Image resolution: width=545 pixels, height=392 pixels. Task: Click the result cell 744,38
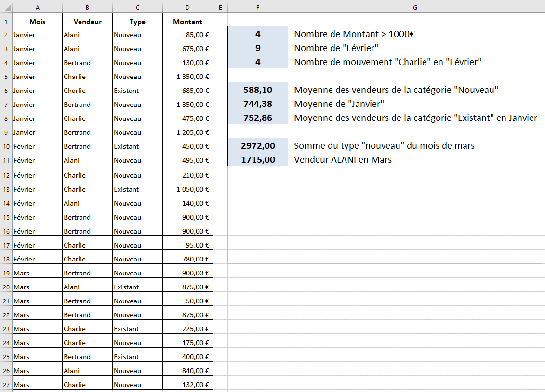pos(258,104)
